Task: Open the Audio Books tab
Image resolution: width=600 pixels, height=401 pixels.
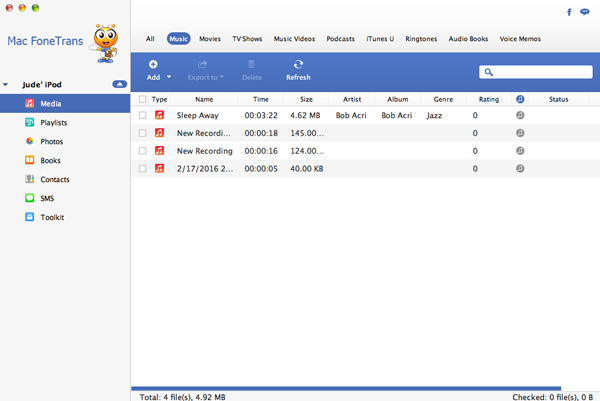Action: click(468, 39)
